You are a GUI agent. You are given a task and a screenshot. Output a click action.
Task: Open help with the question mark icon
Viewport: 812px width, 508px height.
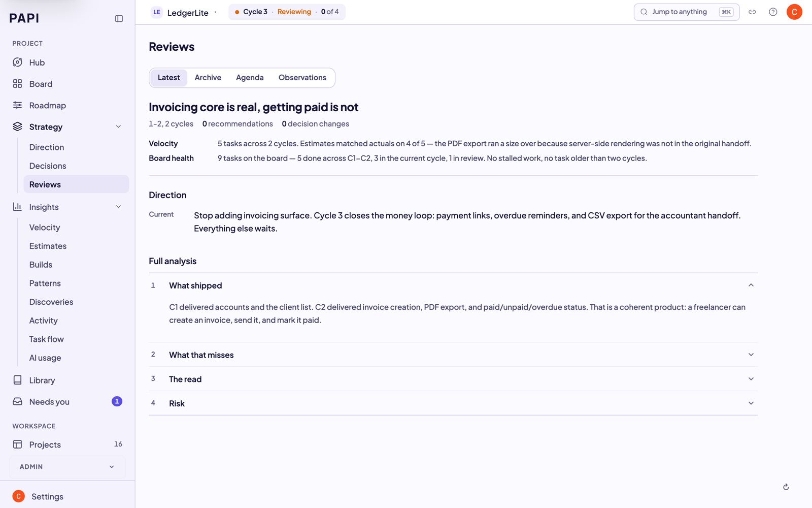(x=773, y=12)
